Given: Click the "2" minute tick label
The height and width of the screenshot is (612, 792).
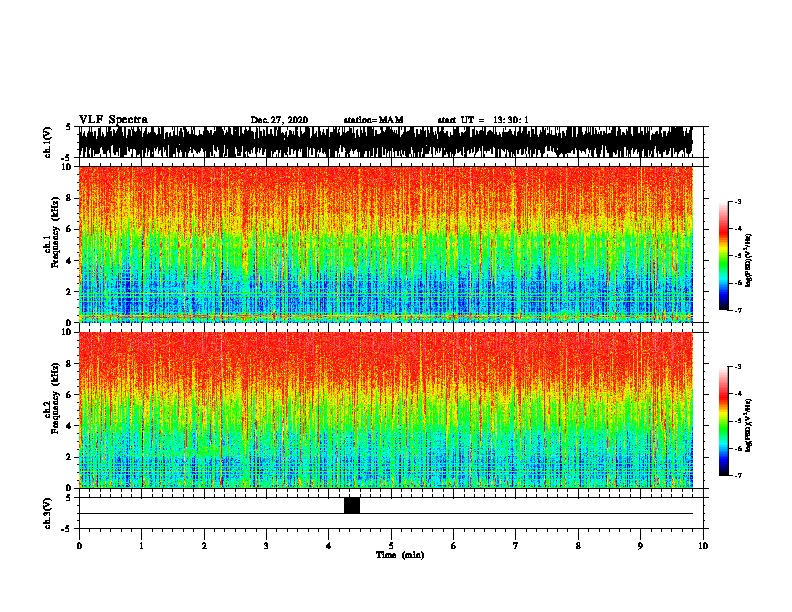Looking at the screenshot, I should (x=204, y=546).
